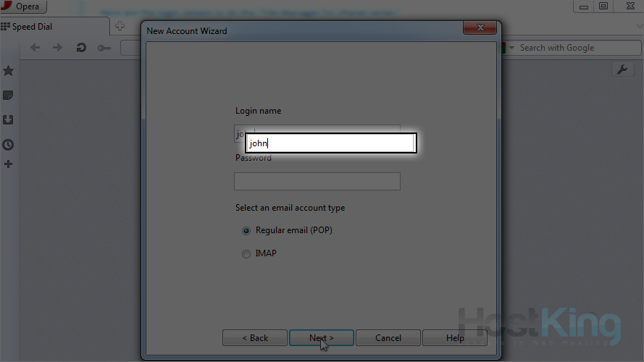Click the browser Forward arrow

[57, 49]
